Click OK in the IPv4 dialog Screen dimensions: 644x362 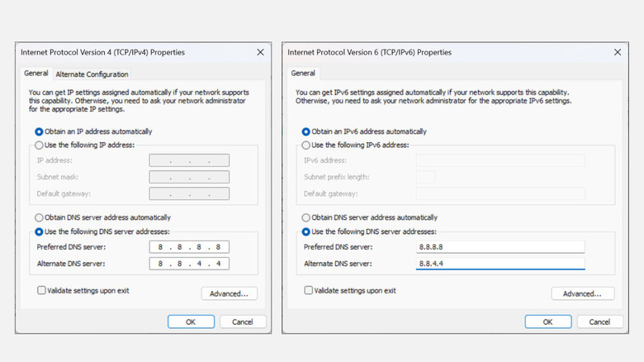[190, 322]
